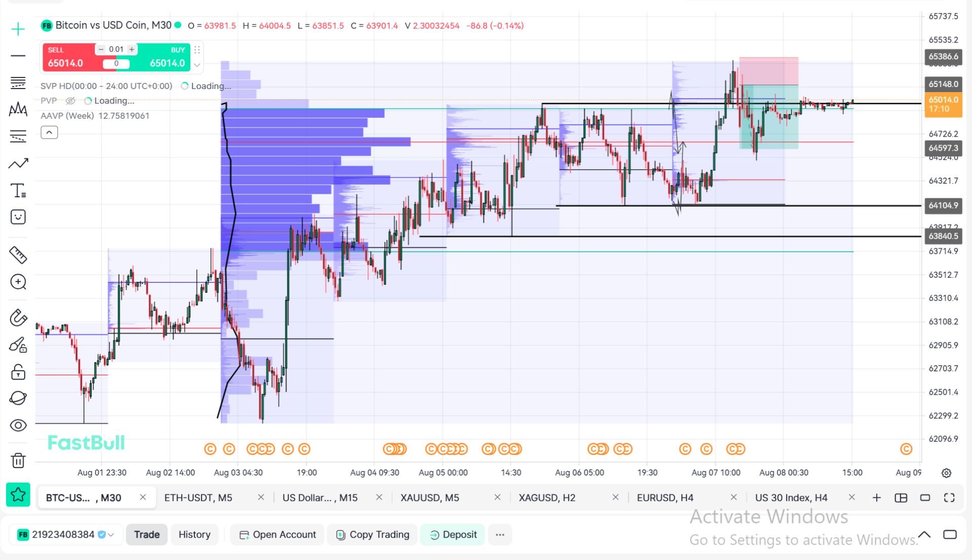Activate the zoom in magnifier tool

click(18, 282)
